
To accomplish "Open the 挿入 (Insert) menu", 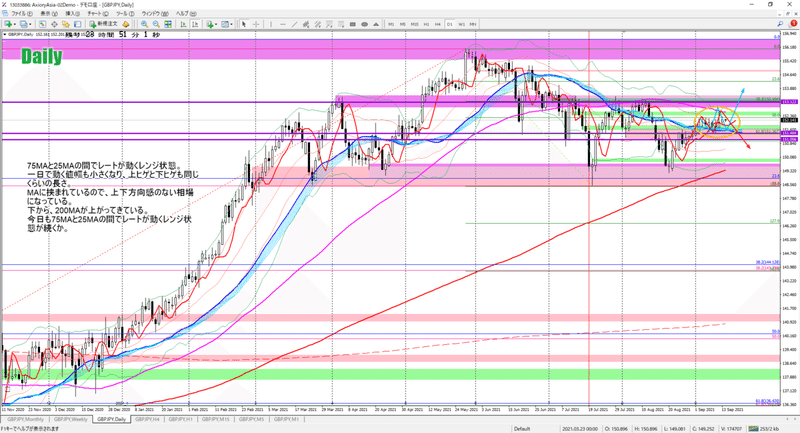I will pos(73,14).
